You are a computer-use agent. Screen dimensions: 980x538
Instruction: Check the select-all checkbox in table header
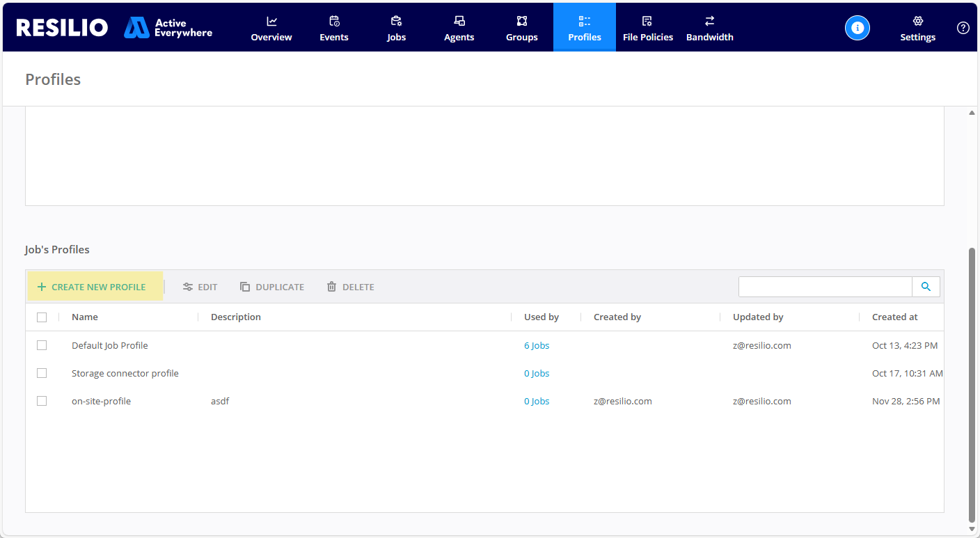coord(42,317)
